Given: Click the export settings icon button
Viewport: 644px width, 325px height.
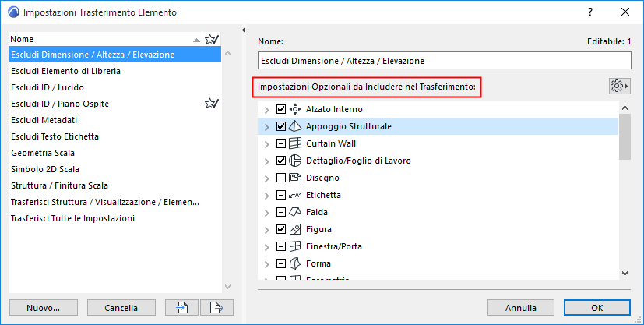Looking at the screenshot, I should point(217,308).
